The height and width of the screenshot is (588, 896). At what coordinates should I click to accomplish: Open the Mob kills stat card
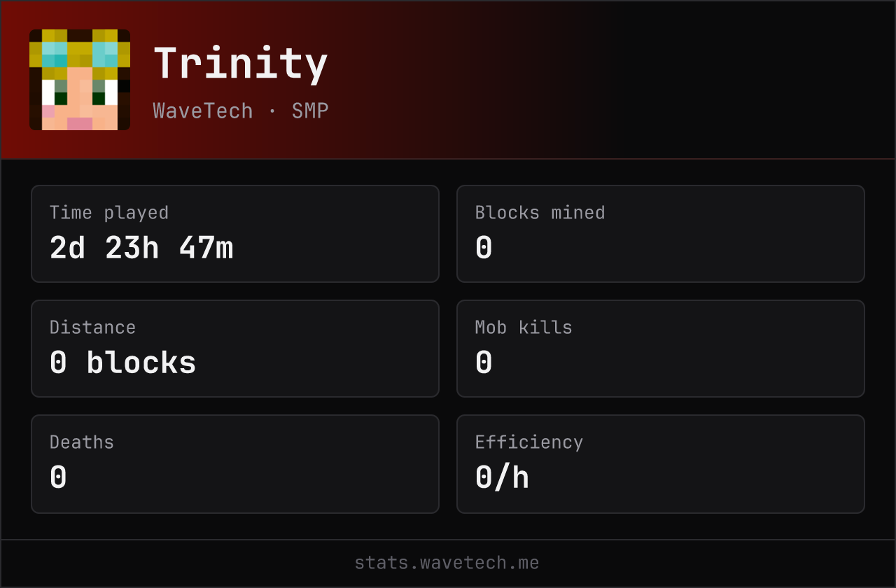pyautogui.click(x=661, y=349)
